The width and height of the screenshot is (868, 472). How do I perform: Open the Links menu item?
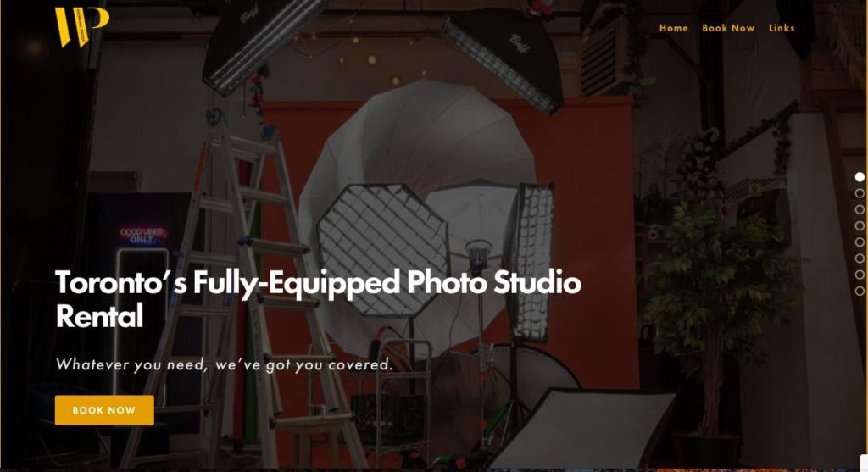tap(781, 28)
